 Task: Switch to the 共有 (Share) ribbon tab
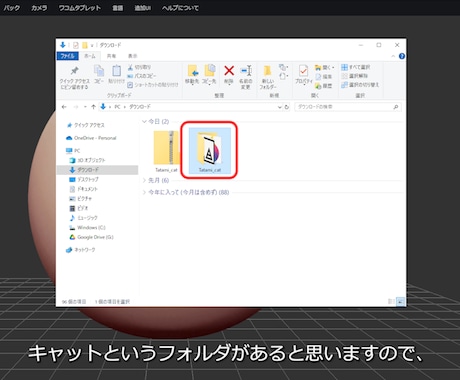click(x=111, y=56)
